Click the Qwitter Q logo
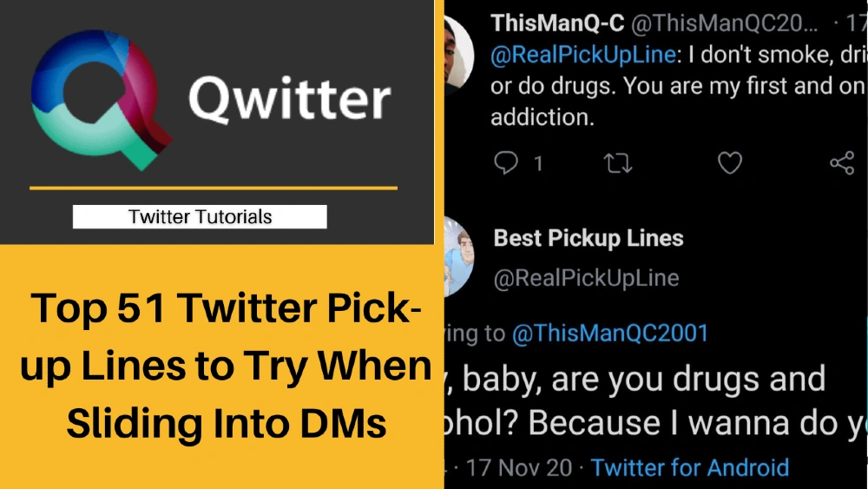The width and height of the screenshot is (868, 489). (102, 100)
